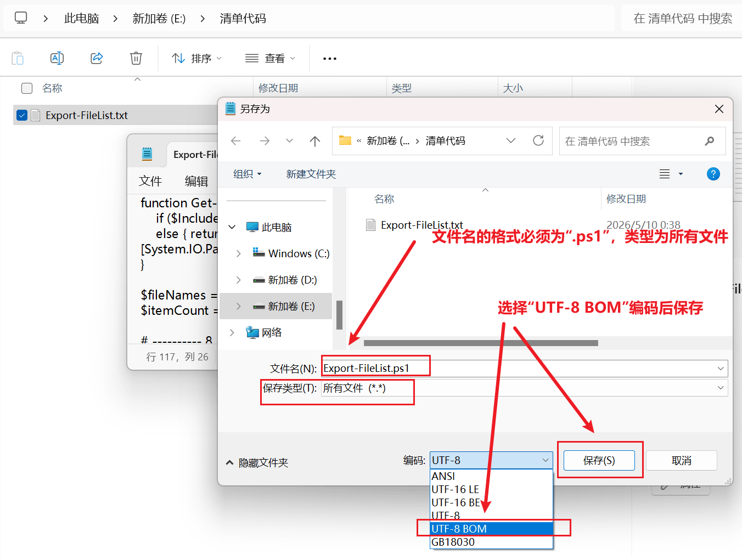Click 清单代码 breadcrumb in dialog address bar

click(446, 141)
